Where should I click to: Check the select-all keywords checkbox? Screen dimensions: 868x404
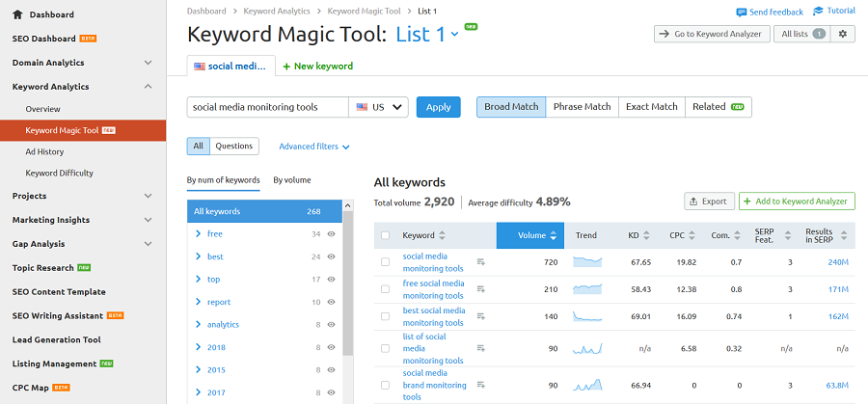click(385, 235)
